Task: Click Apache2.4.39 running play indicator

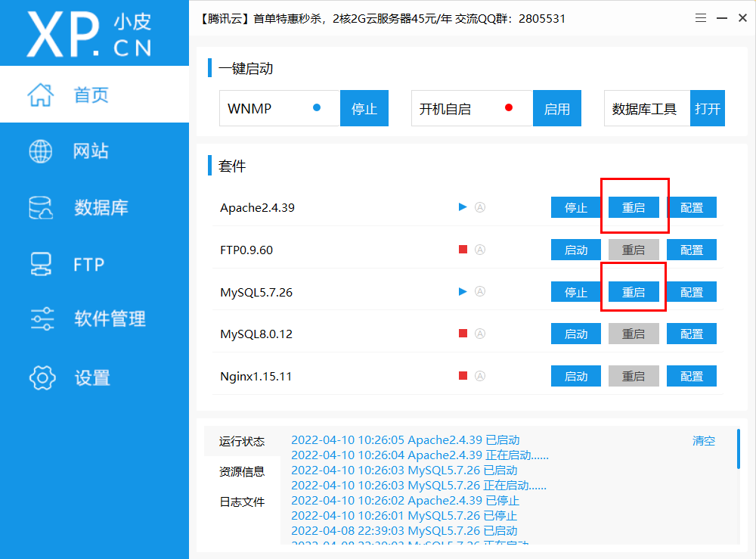Action: (463, 207)
